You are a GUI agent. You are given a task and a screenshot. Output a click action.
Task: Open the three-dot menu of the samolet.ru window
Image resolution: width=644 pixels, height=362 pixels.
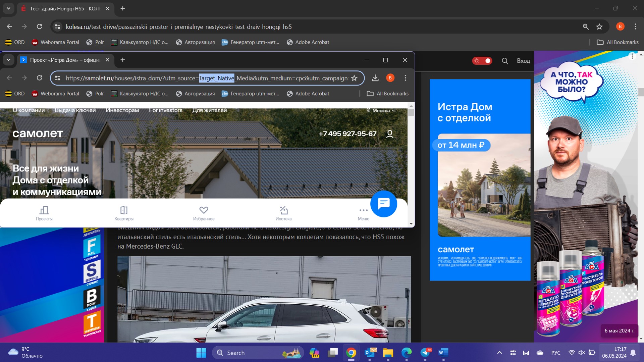(405, 78)
